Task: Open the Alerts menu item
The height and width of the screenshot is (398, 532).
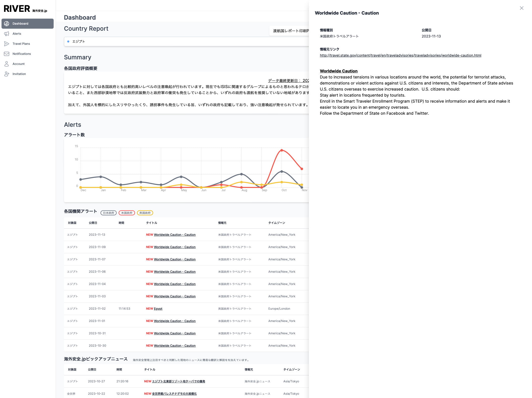Action: (17, 34)
